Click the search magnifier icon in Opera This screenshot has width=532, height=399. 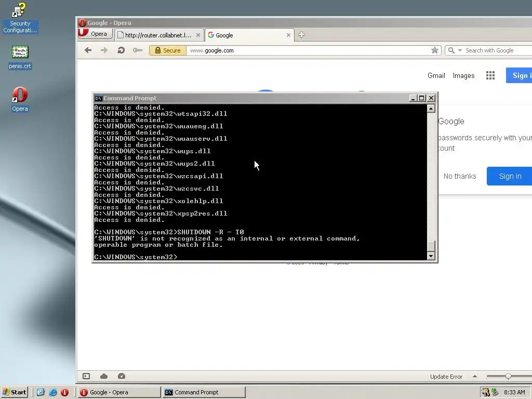pyautogui.click(x=451, y=50)
